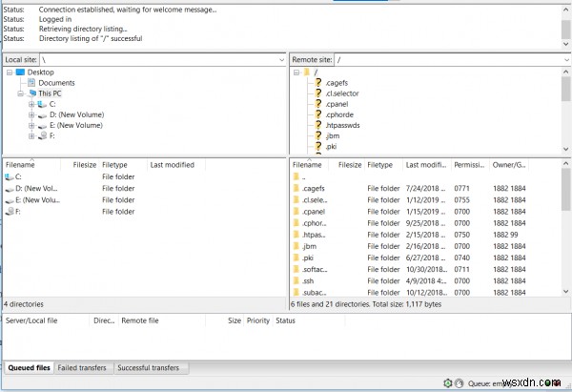Click the queue status gear icon
This screenshot has height=392, width=572.
[448, 382]
